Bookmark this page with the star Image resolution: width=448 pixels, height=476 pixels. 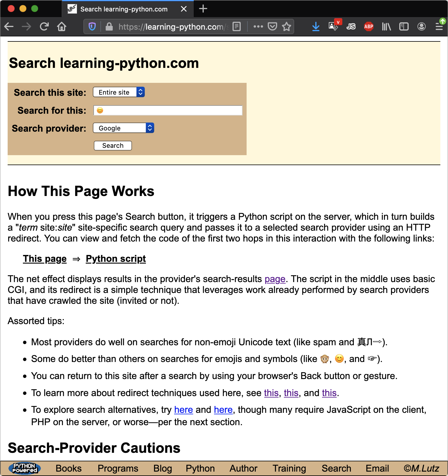click(286, 27)
